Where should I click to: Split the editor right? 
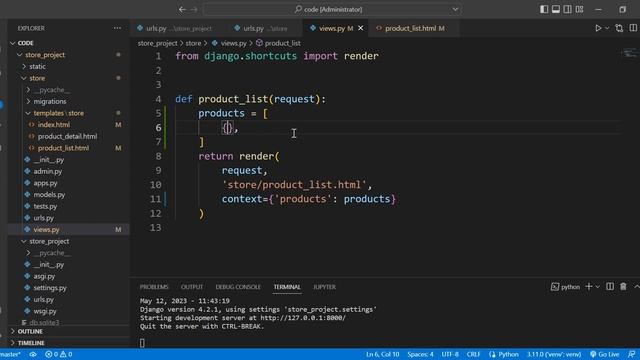(633, 28)
